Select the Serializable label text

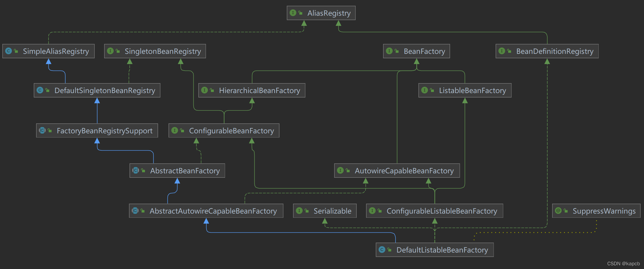pyautogui.click(x=333, y=211)
